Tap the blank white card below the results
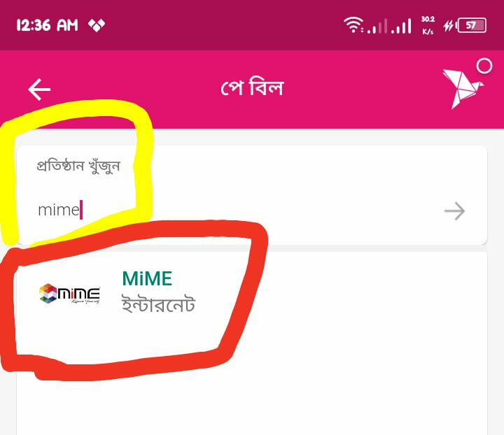This screenshot has height=435, width=504. [252, 404]
